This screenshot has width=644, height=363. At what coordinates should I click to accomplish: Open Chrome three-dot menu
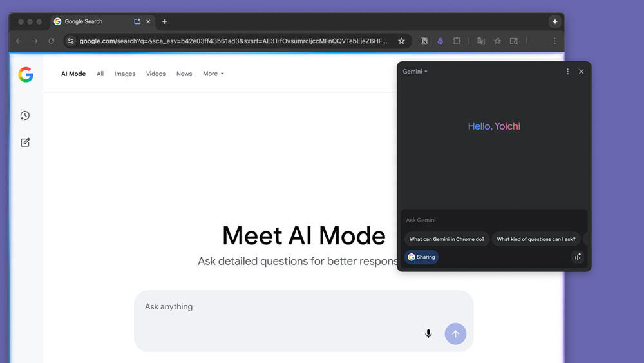coord(554,41)
